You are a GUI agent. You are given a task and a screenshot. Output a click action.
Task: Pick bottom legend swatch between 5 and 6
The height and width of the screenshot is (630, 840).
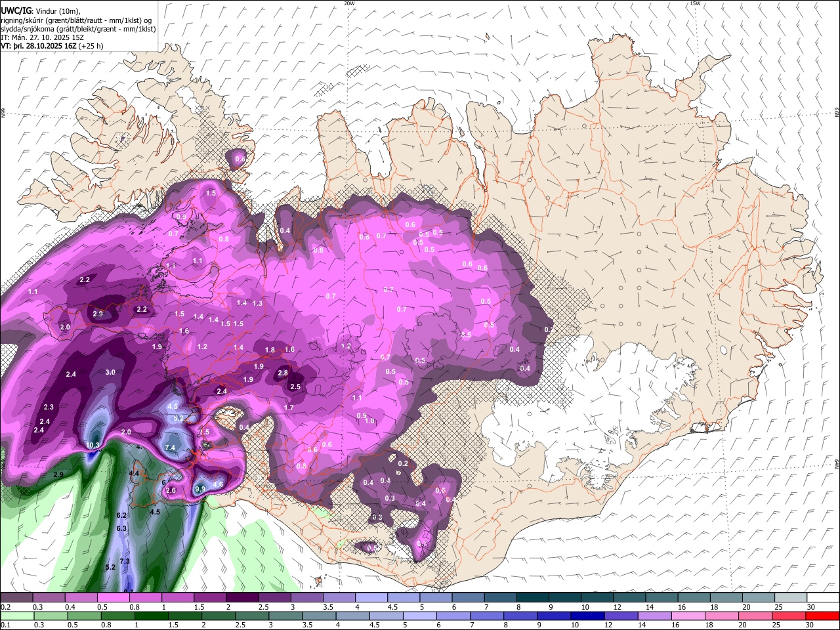419,616
